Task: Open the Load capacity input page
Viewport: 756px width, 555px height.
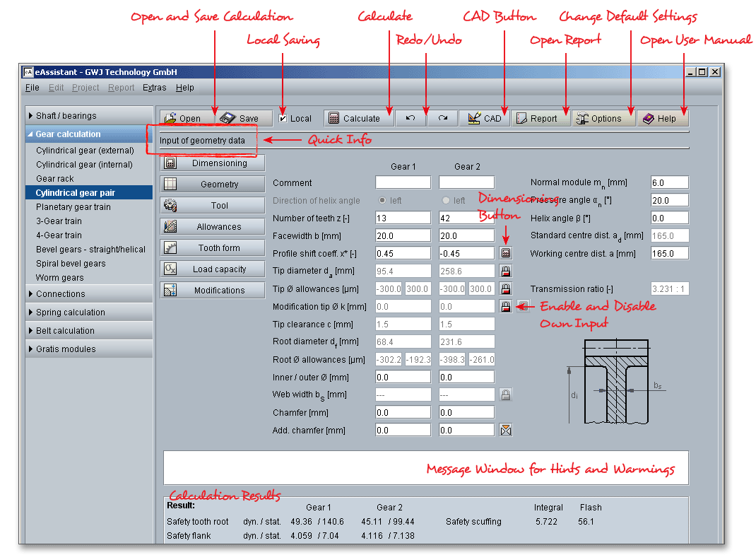Action: click(x=213, y=269)
